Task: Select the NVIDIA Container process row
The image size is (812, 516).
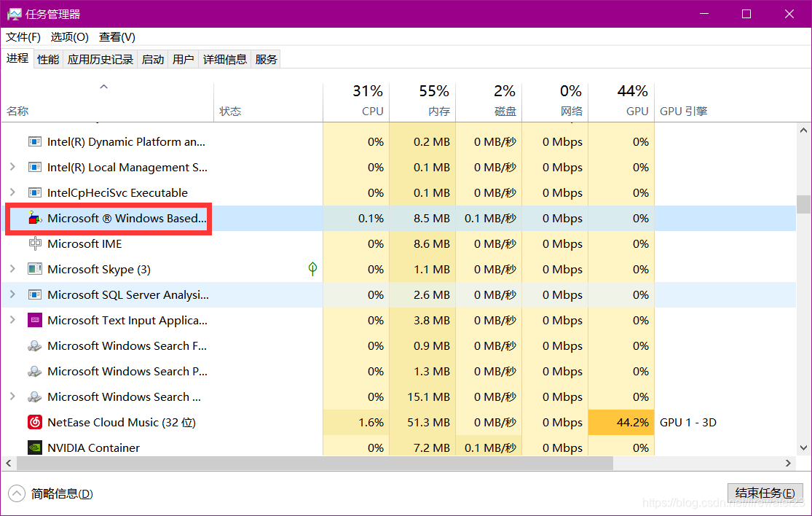Action: tap(399, 447)
